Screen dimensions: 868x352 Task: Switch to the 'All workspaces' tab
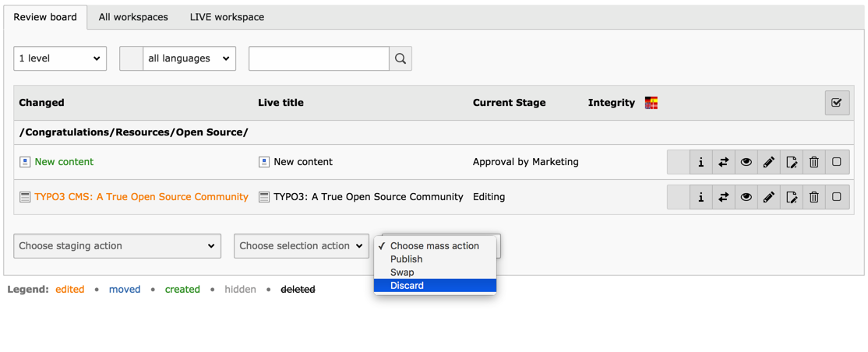pos(133,17)
